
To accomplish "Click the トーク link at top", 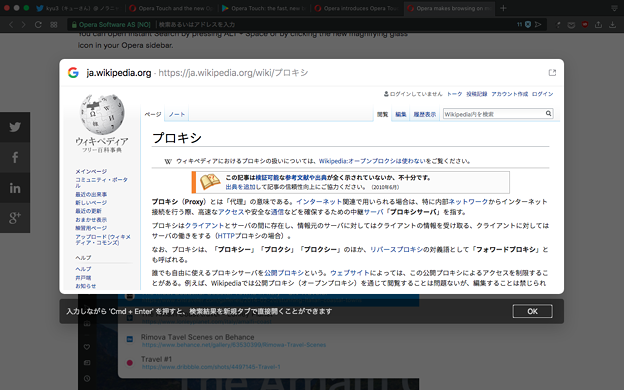I will click(x=454, y=94).
